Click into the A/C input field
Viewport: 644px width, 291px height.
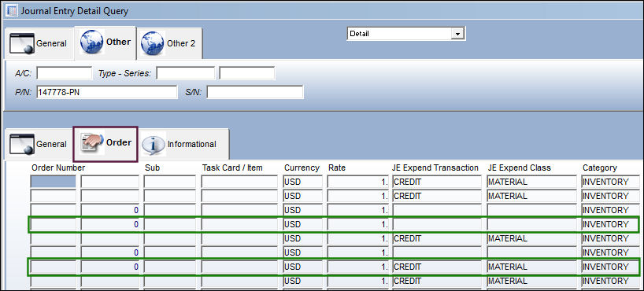click(x=64, y=73)
